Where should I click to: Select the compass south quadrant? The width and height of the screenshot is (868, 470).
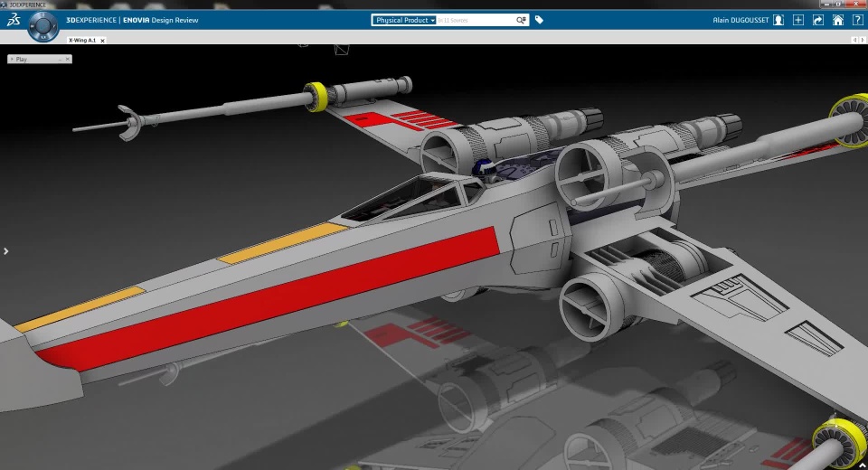coord(43,37)
